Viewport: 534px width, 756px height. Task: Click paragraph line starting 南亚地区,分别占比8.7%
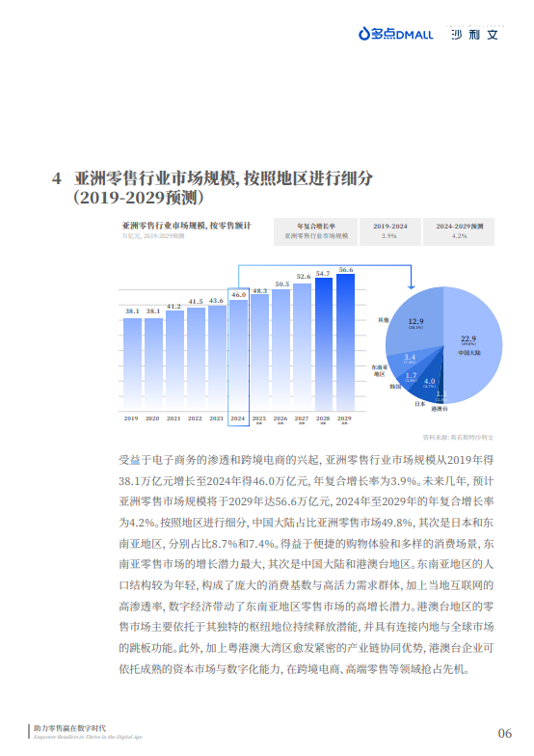(307, 544)
